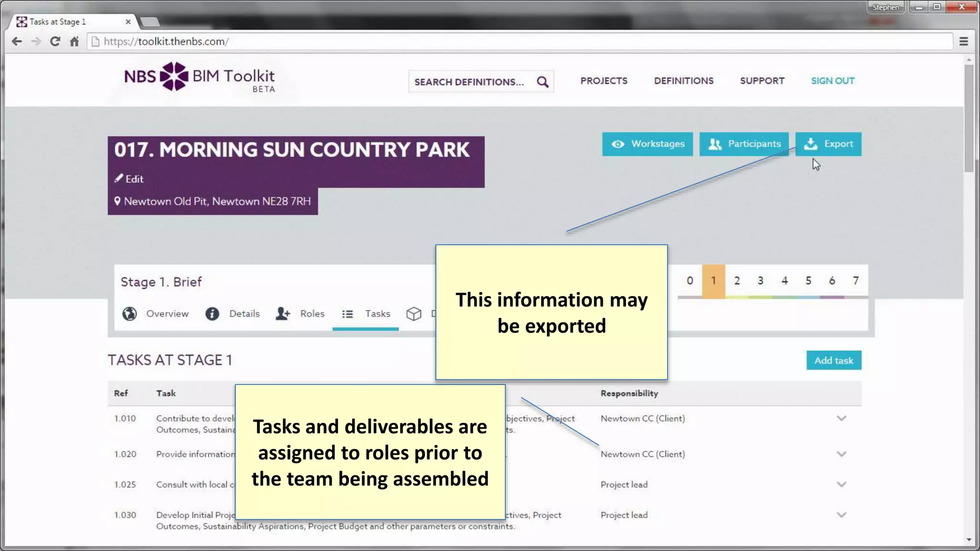
Task: Click task reference 1.010
Action: click(125, 419)
